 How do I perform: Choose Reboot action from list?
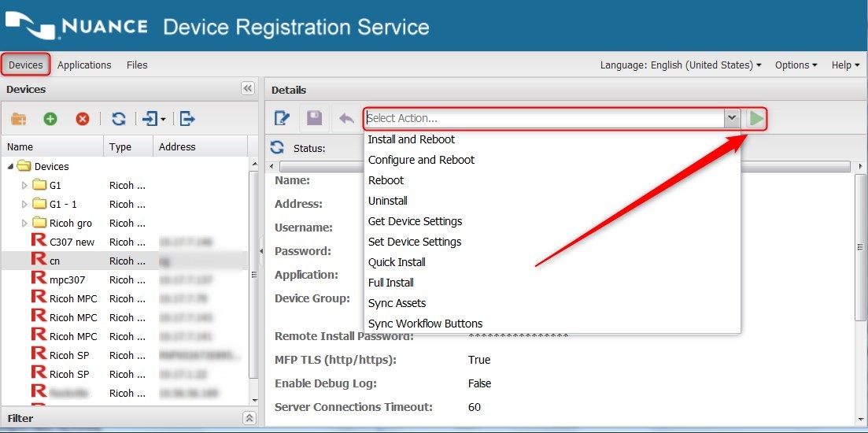(x=386, y=180)
